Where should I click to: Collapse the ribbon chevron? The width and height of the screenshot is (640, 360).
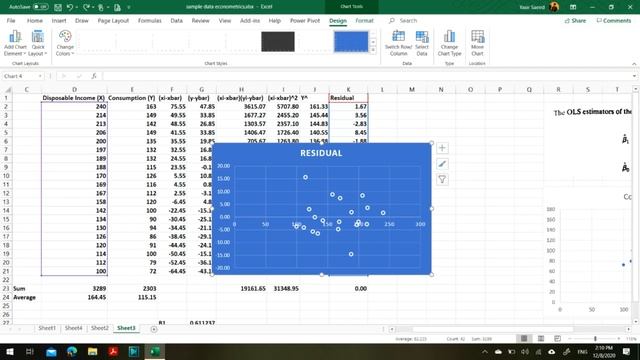click(634, 64)
